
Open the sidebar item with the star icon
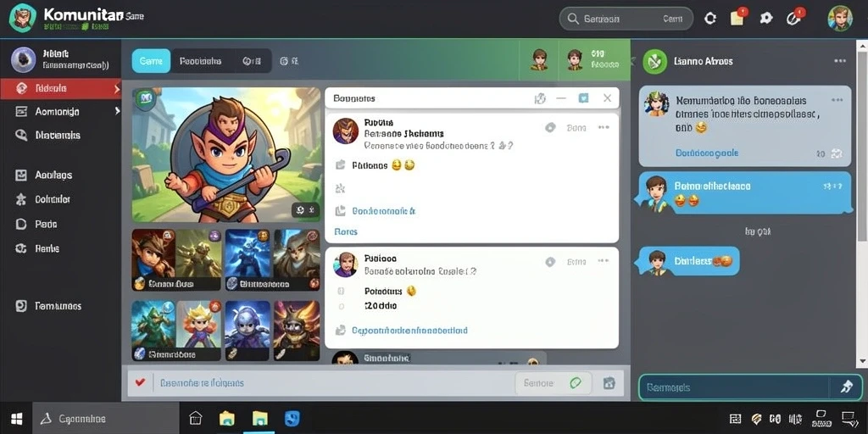point(21,199)
